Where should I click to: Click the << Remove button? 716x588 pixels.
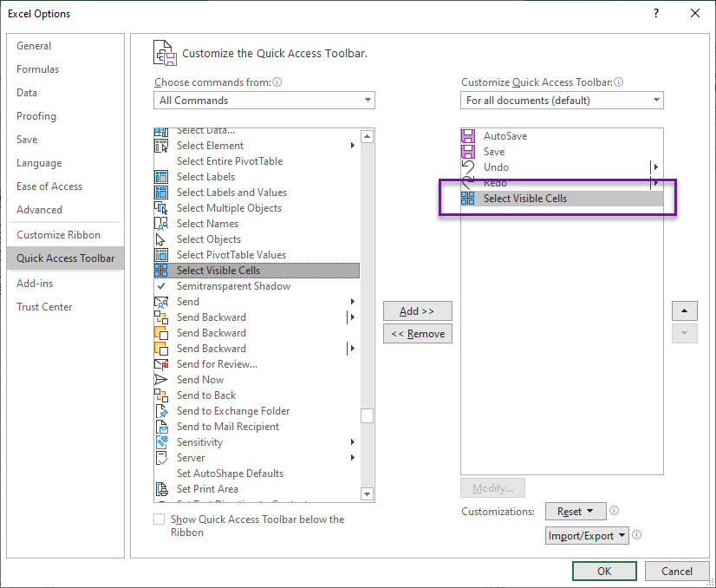tap(417, 334)
